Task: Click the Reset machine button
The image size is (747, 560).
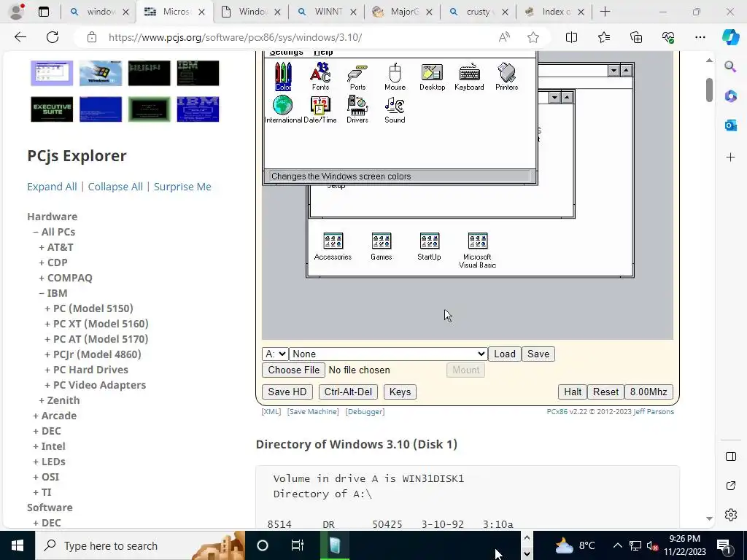Action: [x=605, y=392]
